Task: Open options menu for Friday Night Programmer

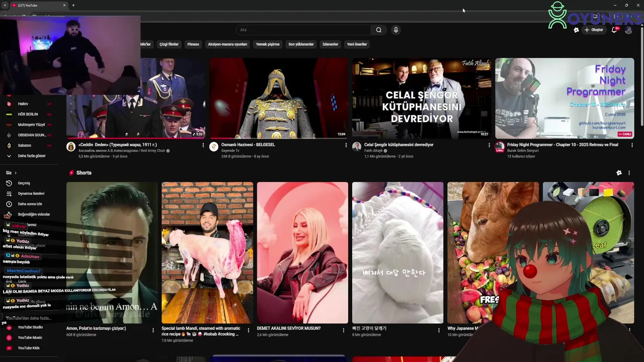Action: [x=631, y=145]
